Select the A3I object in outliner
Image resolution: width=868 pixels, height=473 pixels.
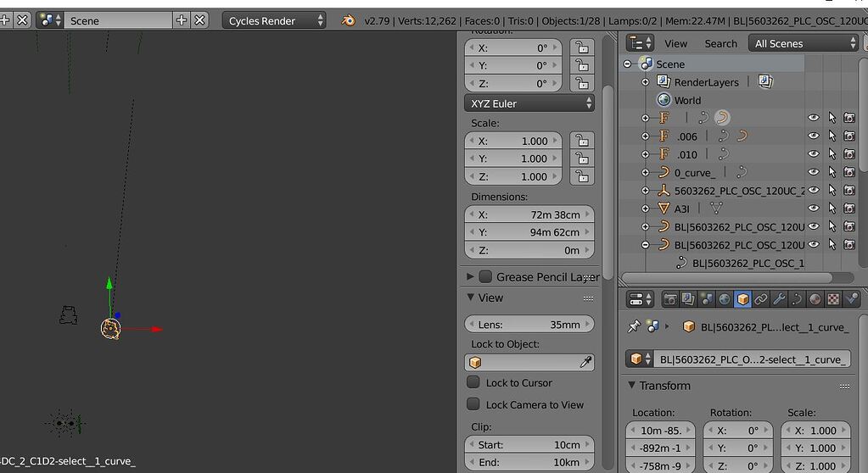tap(681, 209)
